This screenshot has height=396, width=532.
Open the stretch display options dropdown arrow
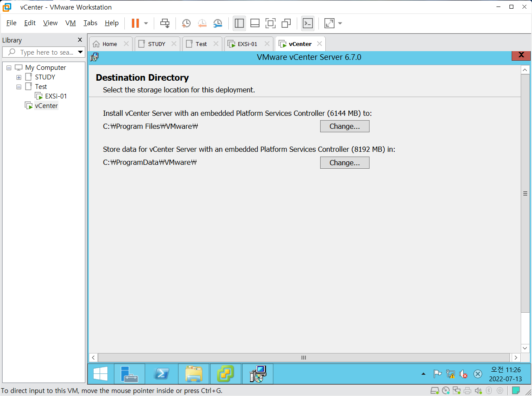[x=340, y=23]
